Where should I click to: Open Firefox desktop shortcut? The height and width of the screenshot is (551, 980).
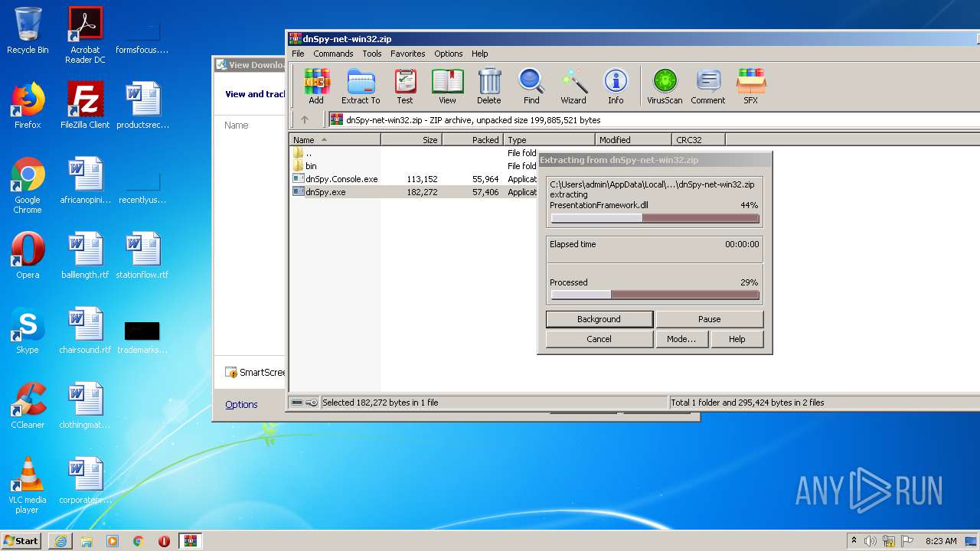pos(28,106)
